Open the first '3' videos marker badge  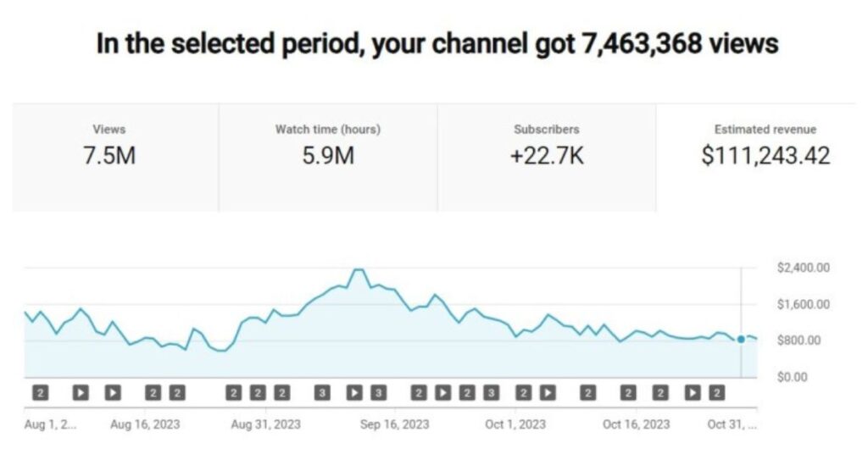click(322, 393)
